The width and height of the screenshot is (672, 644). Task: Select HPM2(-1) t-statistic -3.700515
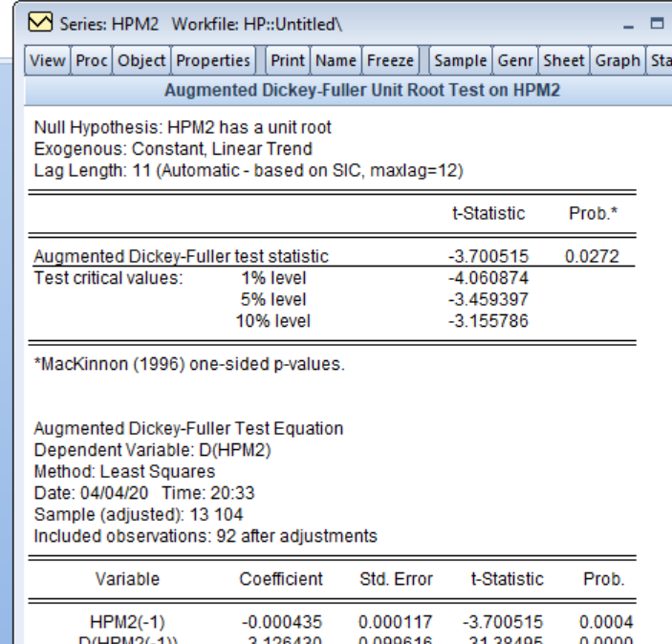pos(503,622)
